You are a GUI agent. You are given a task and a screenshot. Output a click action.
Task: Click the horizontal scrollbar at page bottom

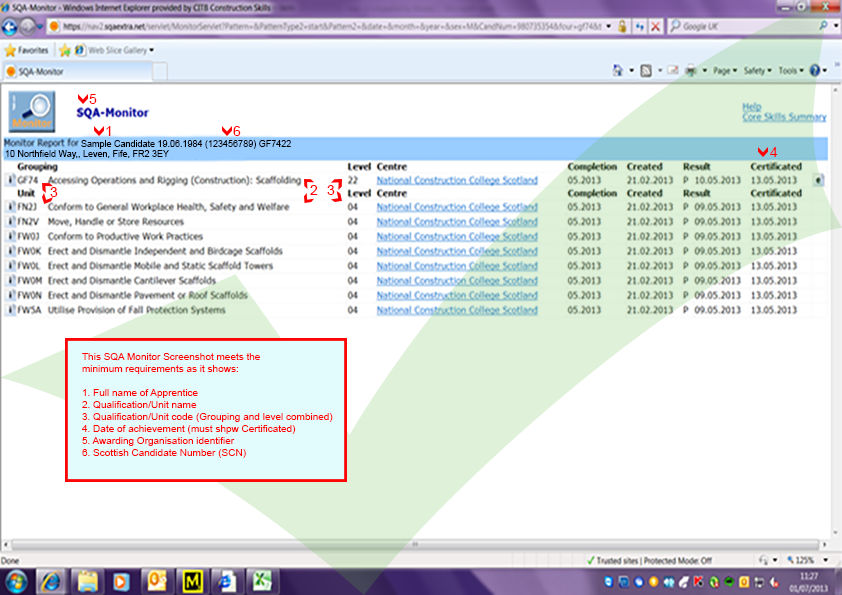[415, 544]
